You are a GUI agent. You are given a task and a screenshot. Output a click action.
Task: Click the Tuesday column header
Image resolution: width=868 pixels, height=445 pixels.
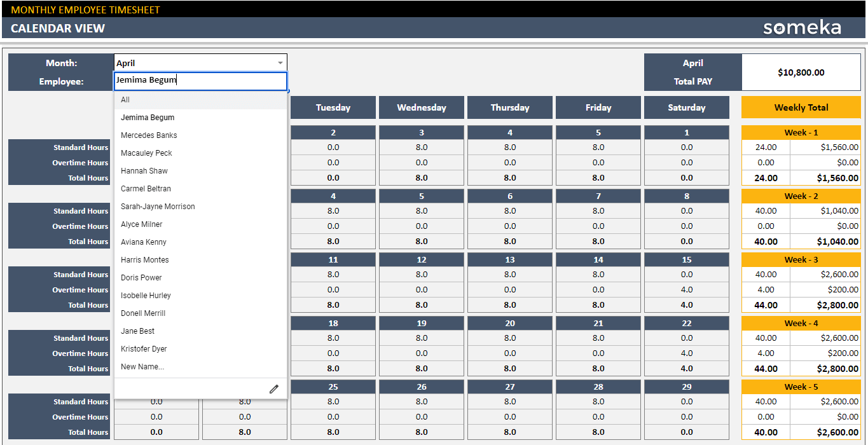coord(333,107)
